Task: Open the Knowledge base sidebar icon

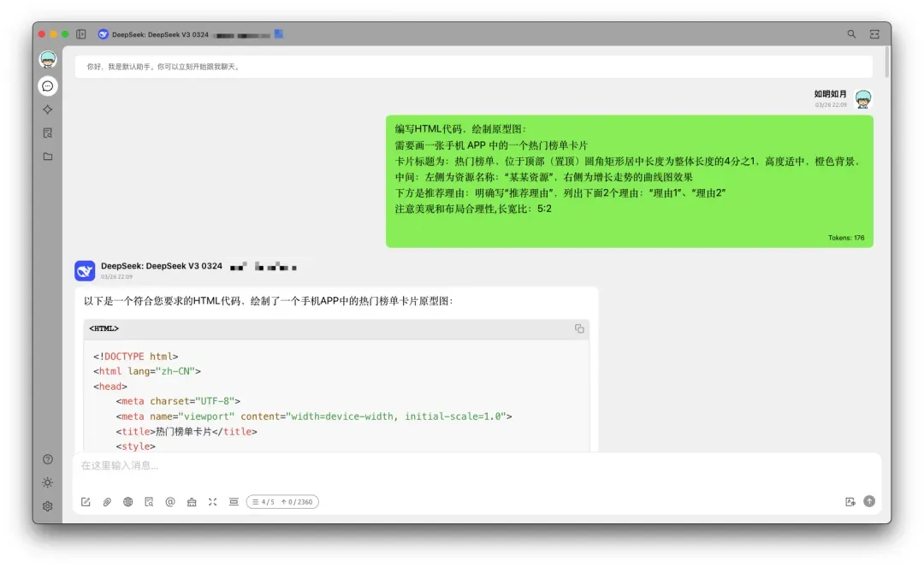Action: coord(48,133)
